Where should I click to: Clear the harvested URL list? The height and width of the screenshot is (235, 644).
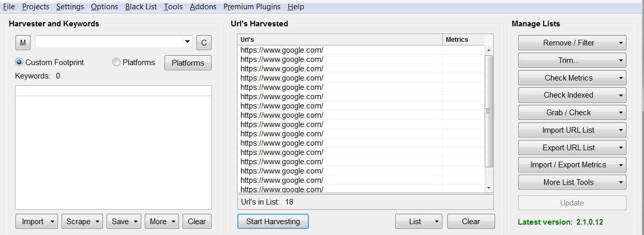[x=471, y=221]
